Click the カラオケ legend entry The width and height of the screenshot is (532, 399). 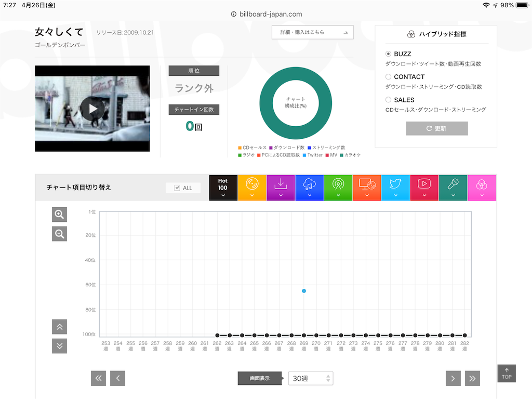[351, 155]
